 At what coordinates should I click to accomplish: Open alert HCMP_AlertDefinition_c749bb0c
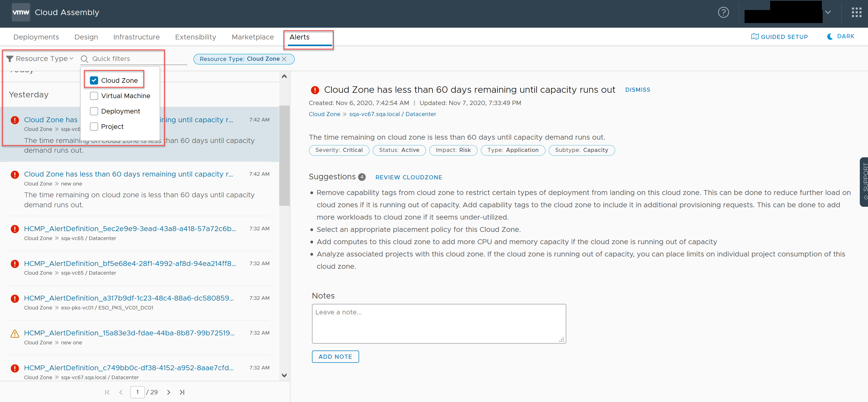129,368
